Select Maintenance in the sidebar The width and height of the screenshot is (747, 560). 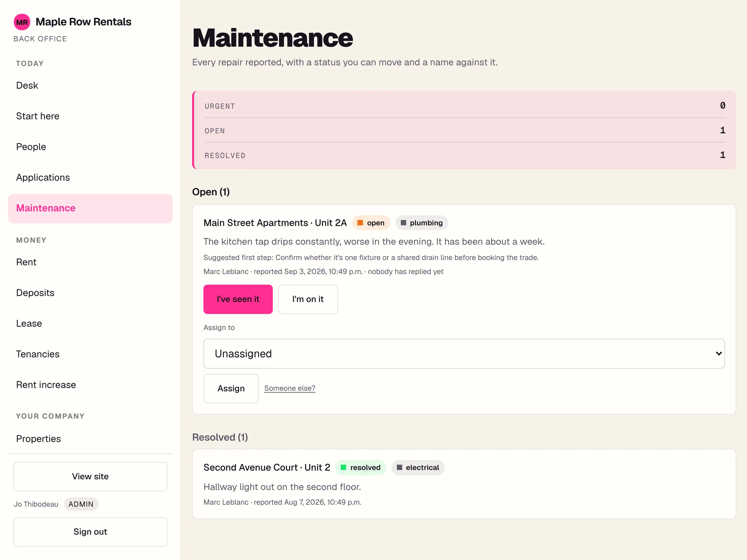(x=90, y=208)
